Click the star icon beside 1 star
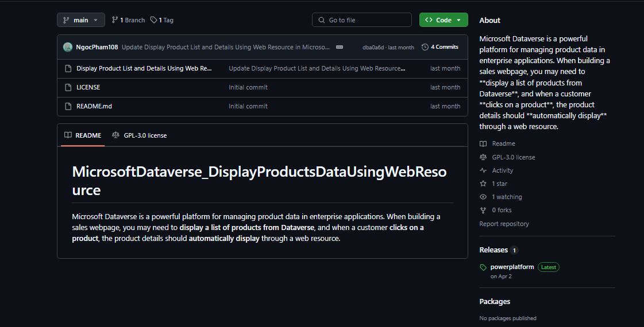 coord(483,184)
